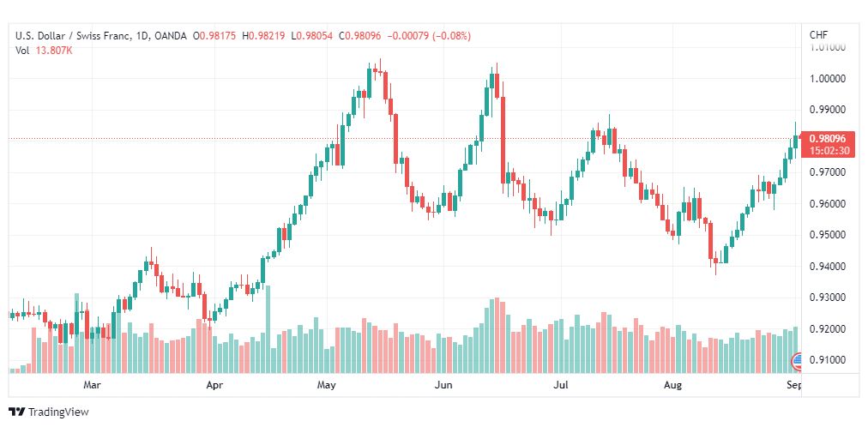Click the 1D interval text in the legend
868x427 pixels.
(x=142, y=36)
